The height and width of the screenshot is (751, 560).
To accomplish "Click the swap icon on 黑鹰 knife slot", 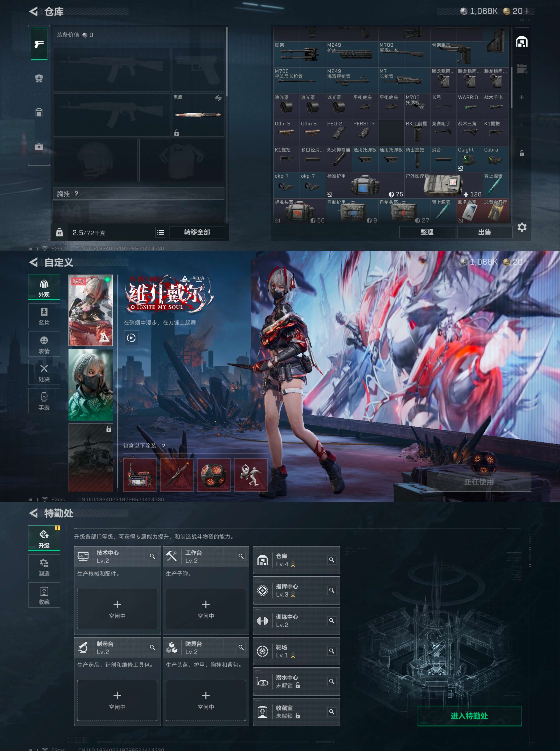I will coord(218,98).
